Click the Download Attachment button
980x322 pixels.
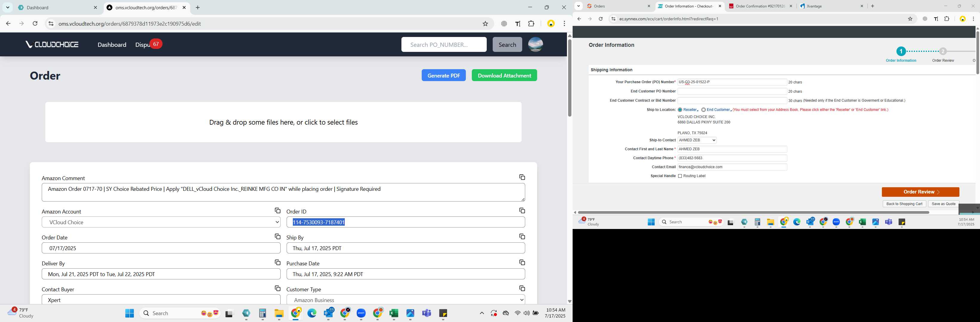click(504, 75)
